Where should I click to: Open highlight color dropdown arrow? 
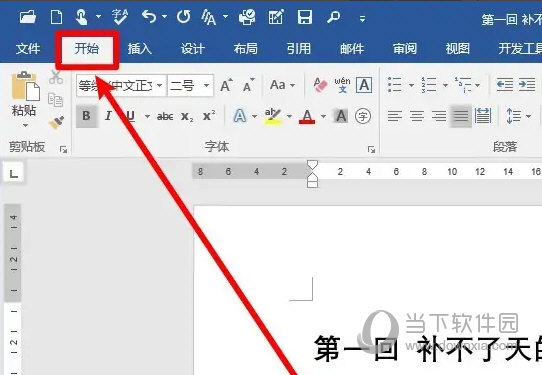pos(289,116)
